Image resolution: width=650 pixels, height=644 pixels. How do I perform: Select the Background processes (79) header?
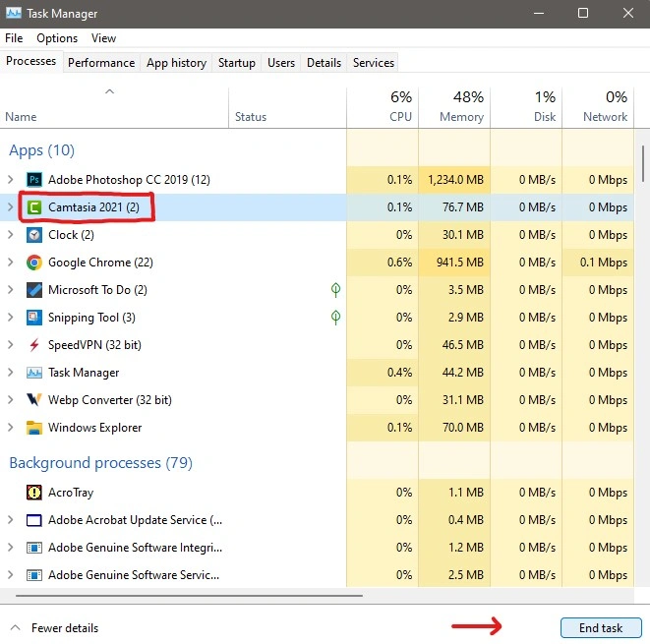(x=100, y=462)
